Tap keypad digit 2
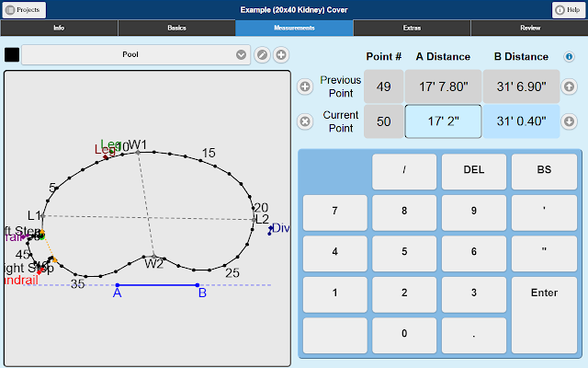The height and width of the screenshot is (368, 588). tap(404, 294)
